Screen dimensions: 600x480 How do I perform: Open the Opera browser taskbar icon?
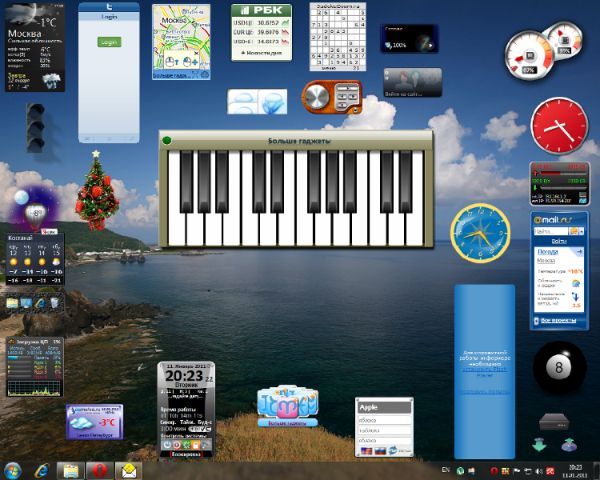(x=101, y=469)
